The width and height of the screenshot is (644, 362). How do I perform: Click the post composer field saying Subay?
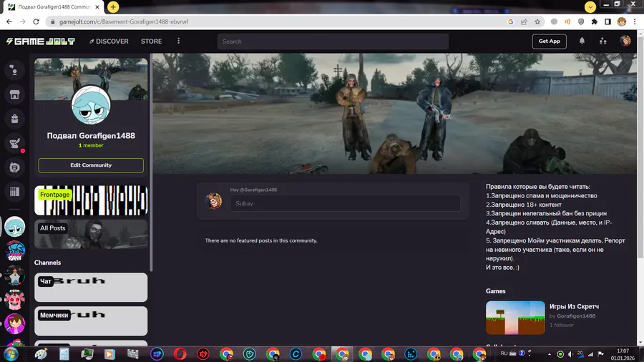point(345,203)
